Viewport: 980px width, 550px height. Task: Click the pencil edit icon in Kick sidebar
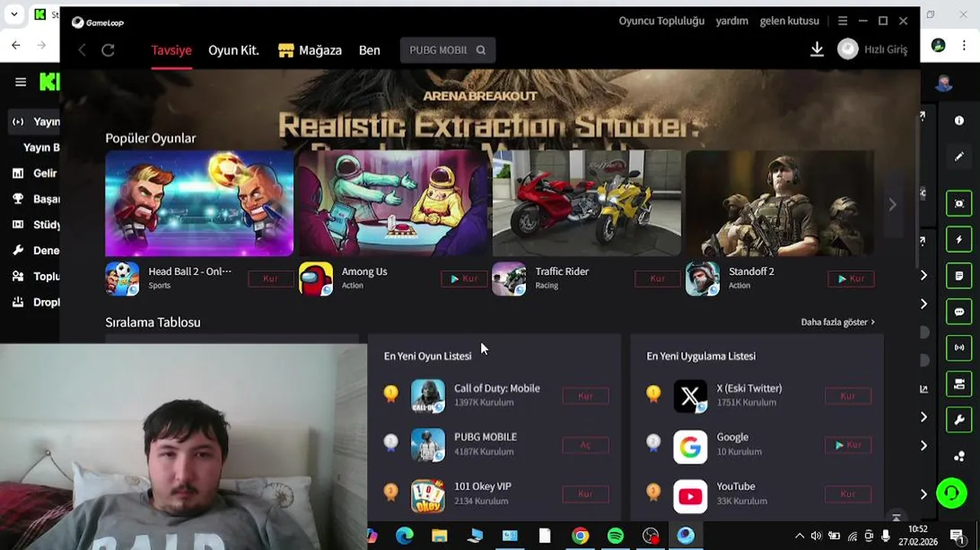click(x=959, y=157)
